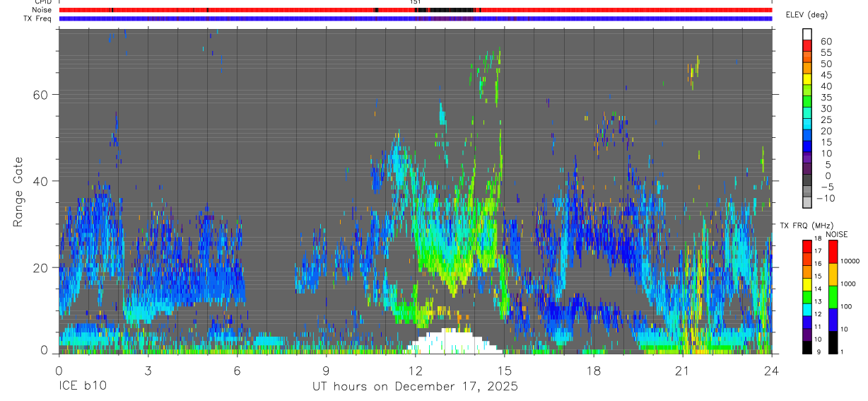Click the yellow swatch of the NOISE color bar

tap(833, 274)
